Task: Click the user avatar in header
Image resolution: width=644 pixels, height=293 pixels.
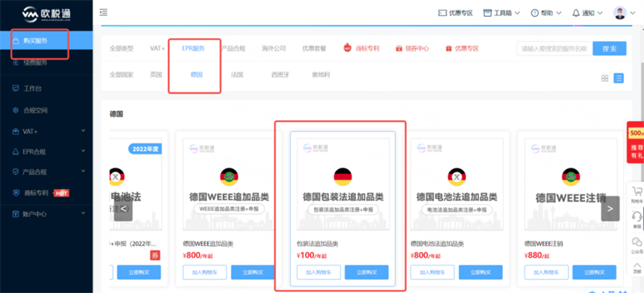Action: click(620, 13)
